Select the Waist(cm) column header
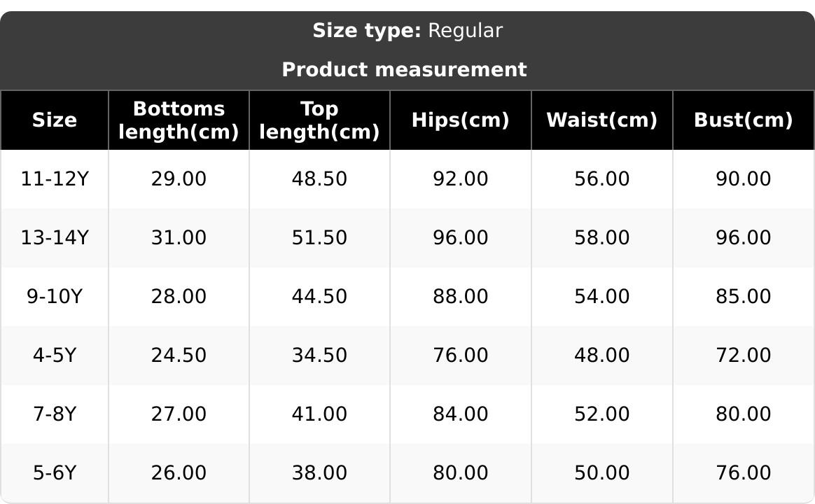 click(601, 120)
